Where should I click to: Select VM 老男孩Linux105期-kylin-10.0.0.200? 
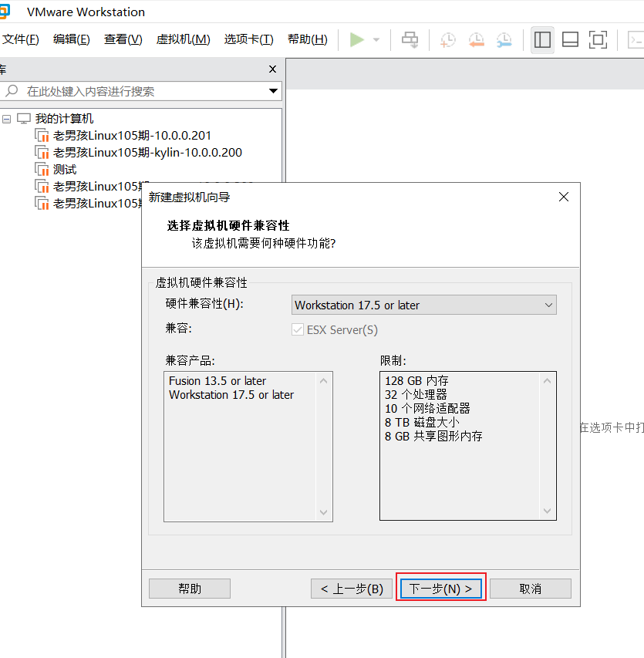(x=147, y=152)
